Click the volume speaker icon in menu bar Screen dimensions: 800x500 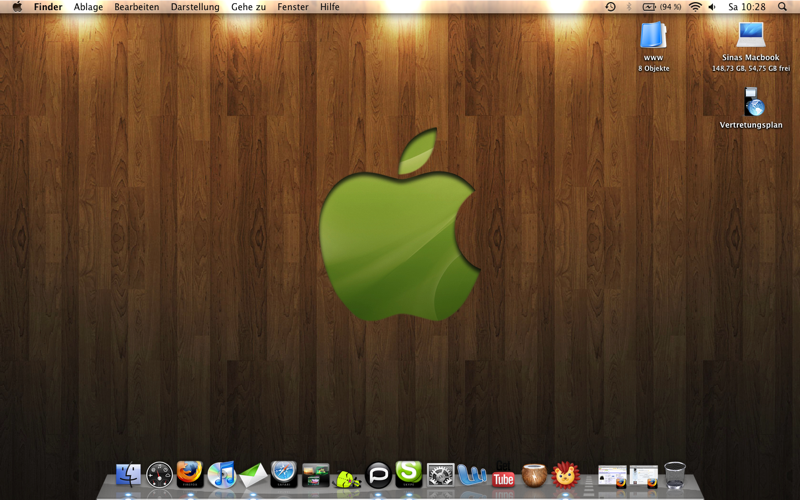(712, 7)
